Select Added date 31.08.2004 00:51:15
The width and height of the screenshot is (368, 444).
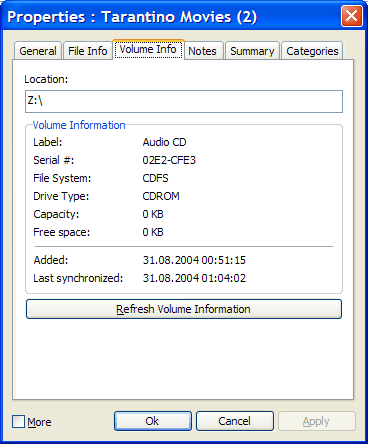point(194,260)
